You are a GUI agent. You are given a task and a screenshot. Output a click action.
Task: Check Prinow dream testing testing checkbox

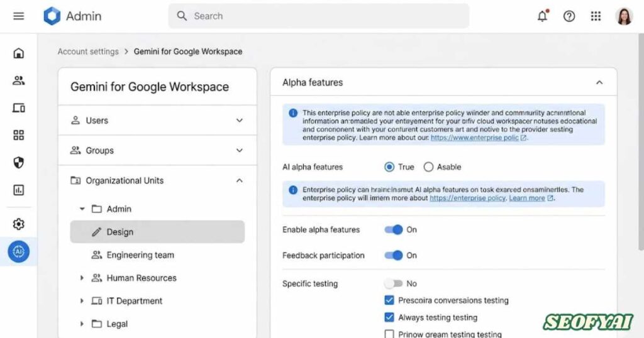point(389,334)
